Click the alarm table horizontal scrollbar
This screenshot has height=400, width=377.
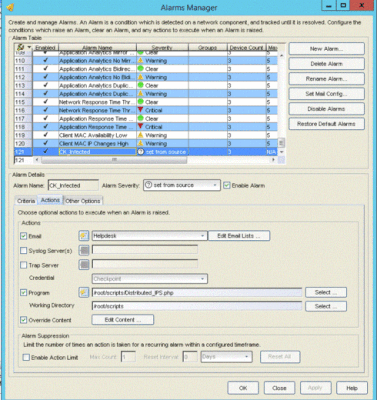114,160
